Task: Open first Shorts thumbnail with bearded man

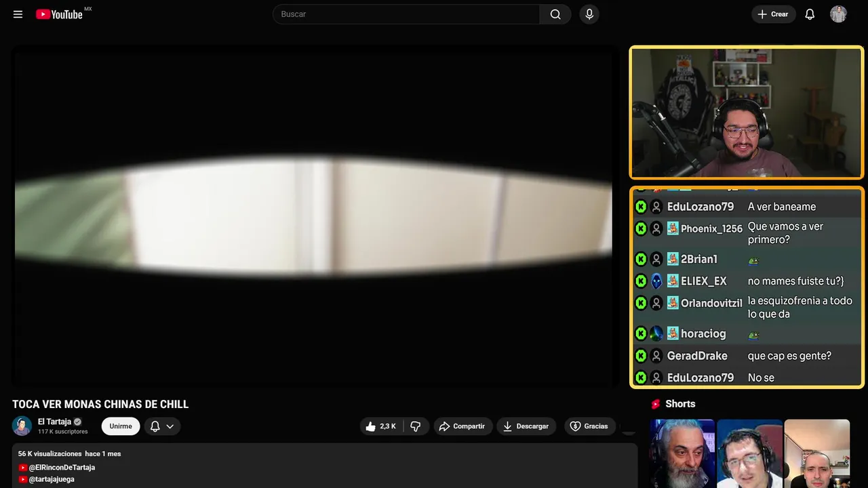Action: click(x=682, y=453)
